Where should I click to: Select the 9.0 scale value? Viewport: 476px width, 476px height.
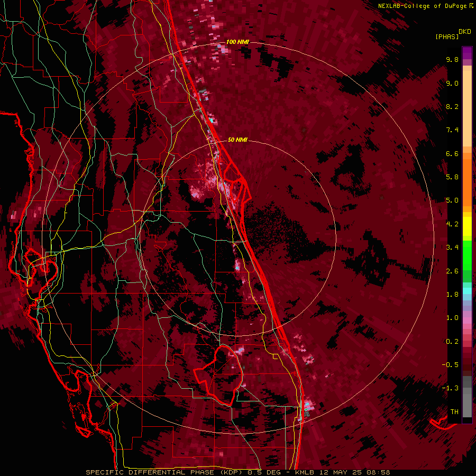452,83
